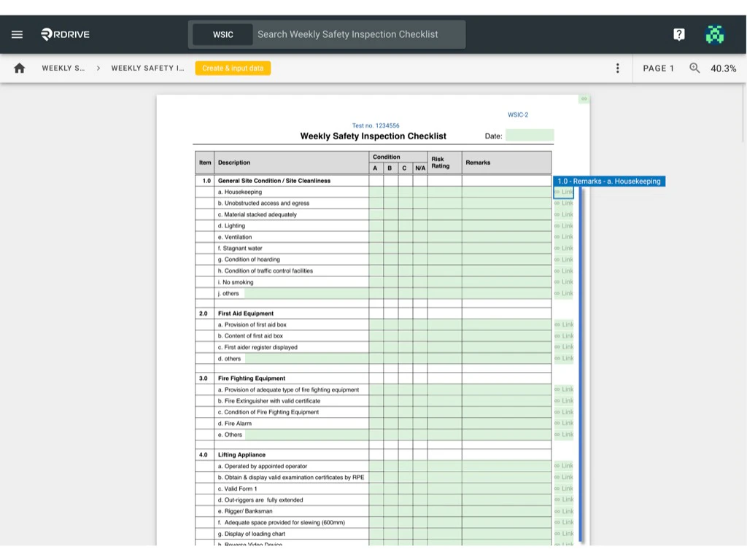Click the Link icon for Fire Alarm row
Image resolution: width=747 pixels, height=560 pixels.
(x=562, y=423)
